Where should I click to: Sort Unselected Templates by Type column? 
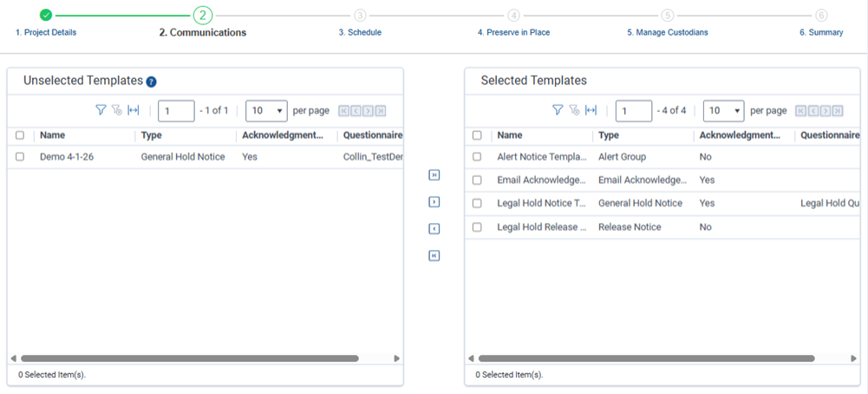point(151,135)
